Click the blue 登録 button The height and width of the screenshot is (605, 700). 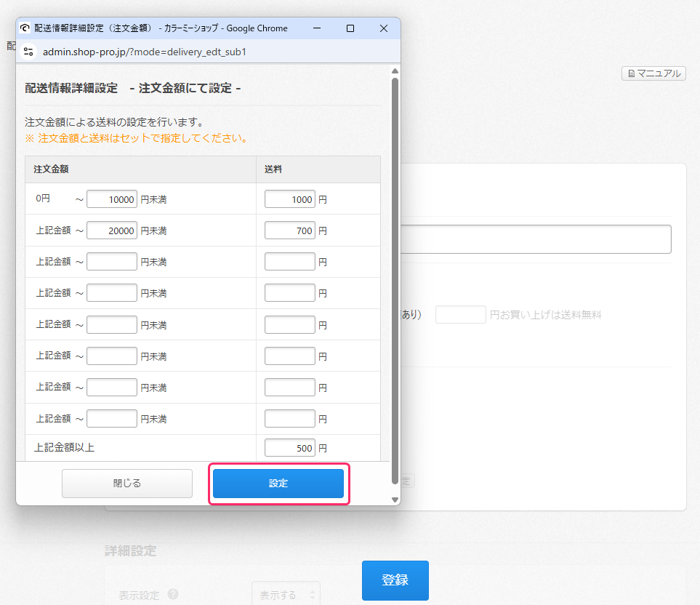395,580
